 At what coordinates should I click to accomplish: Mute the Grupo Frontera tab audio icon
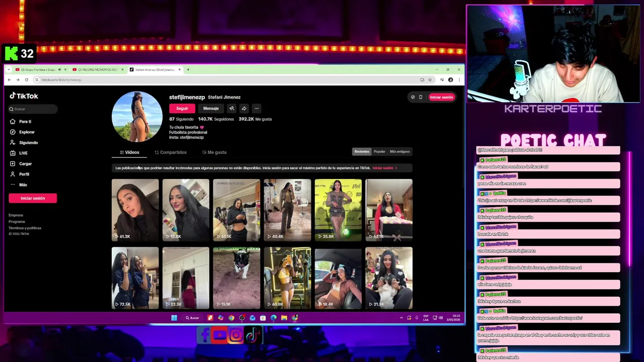tap(59, 69)
